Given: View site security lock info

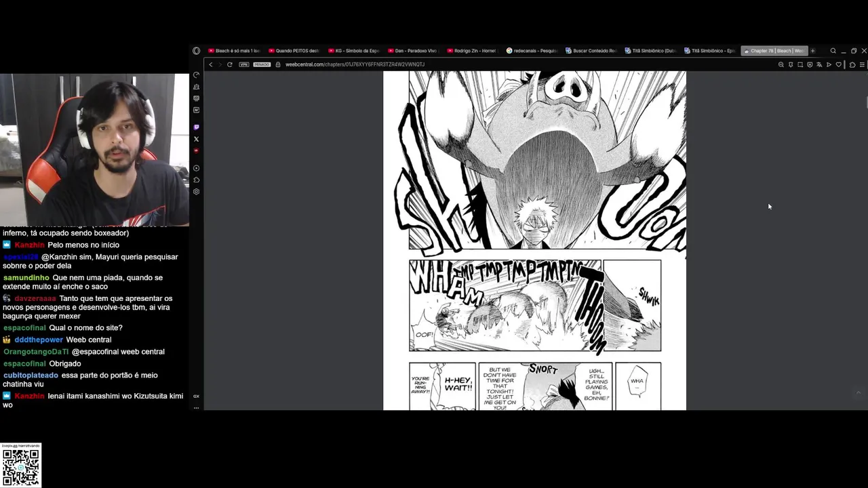Looking at the screenshot, I should coord(278,64).
